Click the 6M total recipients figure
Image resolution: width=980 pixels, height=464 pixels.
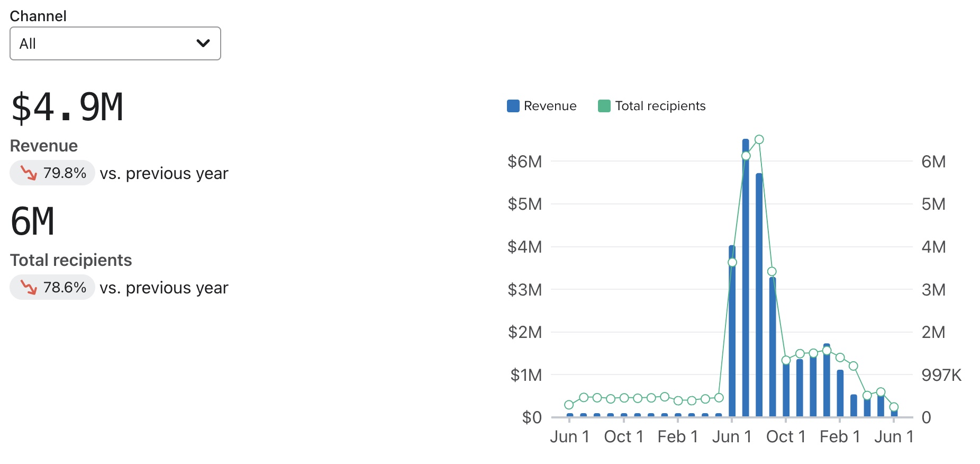[33, 222]
